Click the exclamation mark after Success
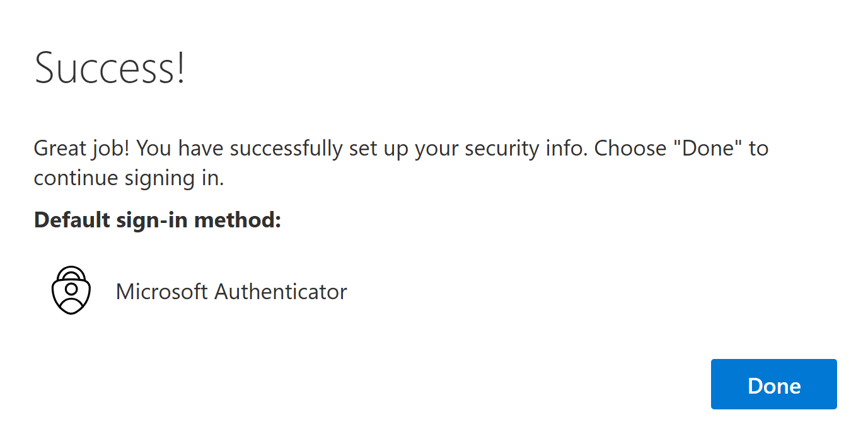The image size is (868, 444). [x=180, y=67]
